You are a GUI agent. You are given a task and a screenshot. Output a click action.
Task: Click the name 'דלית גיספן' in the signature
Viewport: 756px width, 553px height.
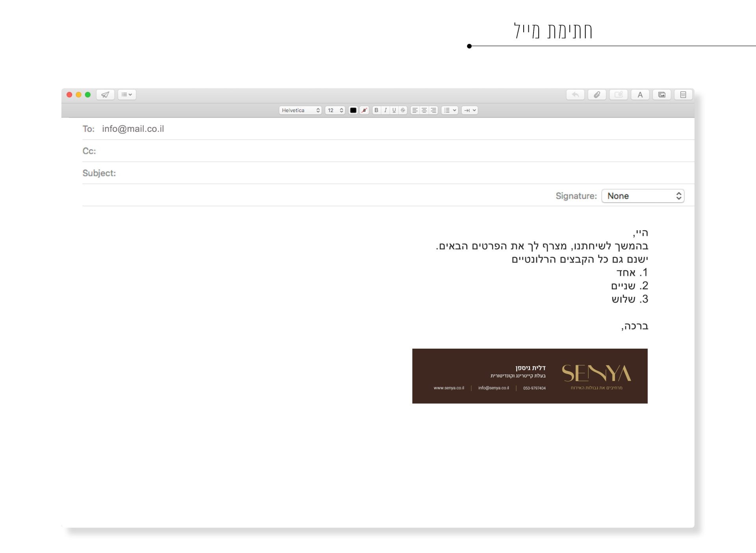(530, 368)
